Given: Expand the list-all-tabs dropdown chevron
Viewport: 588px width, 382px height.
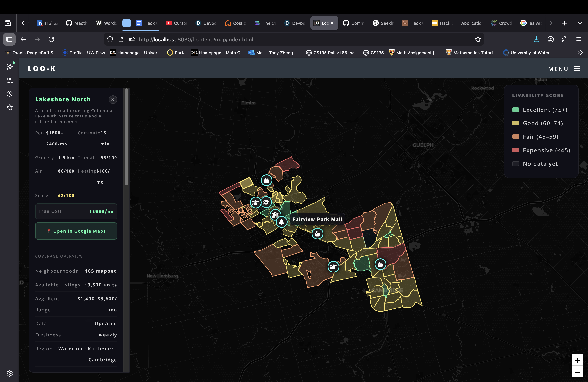Looking at the screenshot, I should tap(580, 23).
